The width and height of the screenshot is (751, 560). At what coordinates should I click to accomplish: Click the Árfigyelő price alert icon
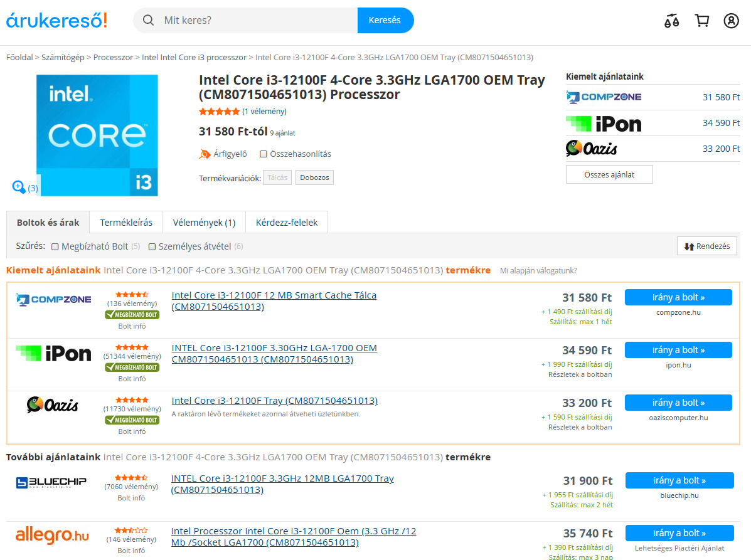205,154
